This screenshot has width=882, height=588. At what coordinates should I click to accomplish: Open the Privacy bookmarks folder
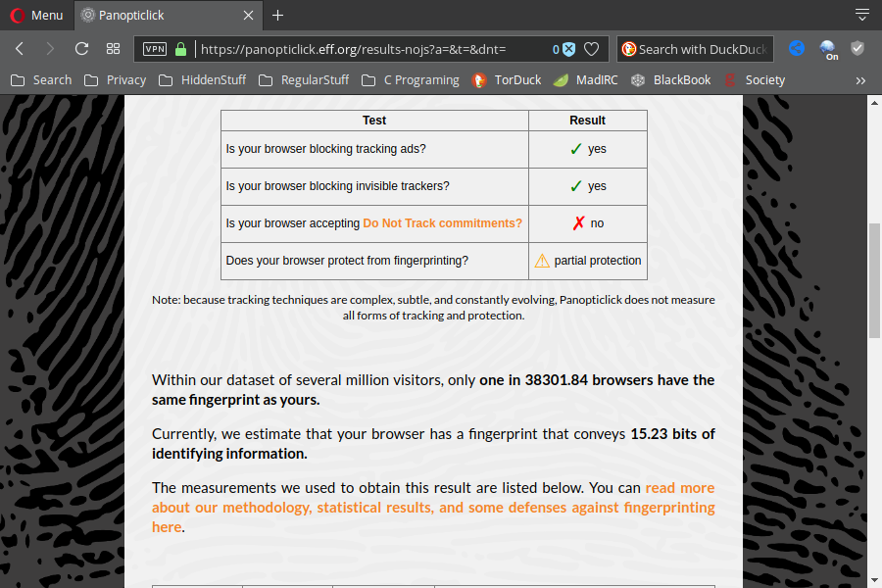click(116, 80)
